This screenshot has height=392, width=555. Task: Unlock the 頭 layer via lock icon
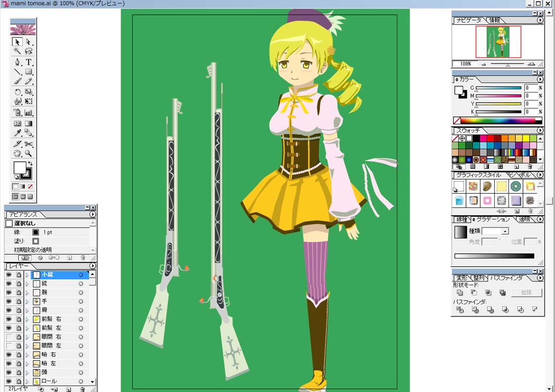point(19,373)
